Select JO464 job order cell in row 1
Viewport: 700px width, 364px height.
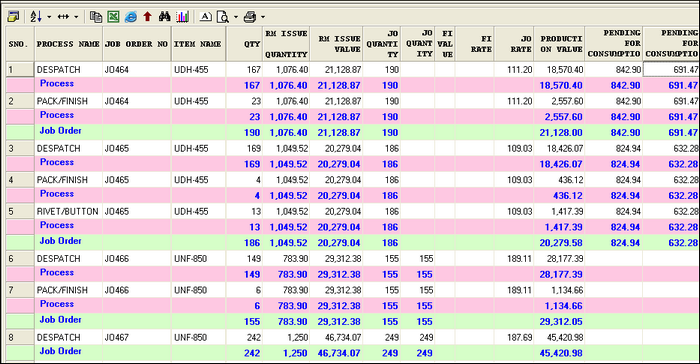coord(137,70)
